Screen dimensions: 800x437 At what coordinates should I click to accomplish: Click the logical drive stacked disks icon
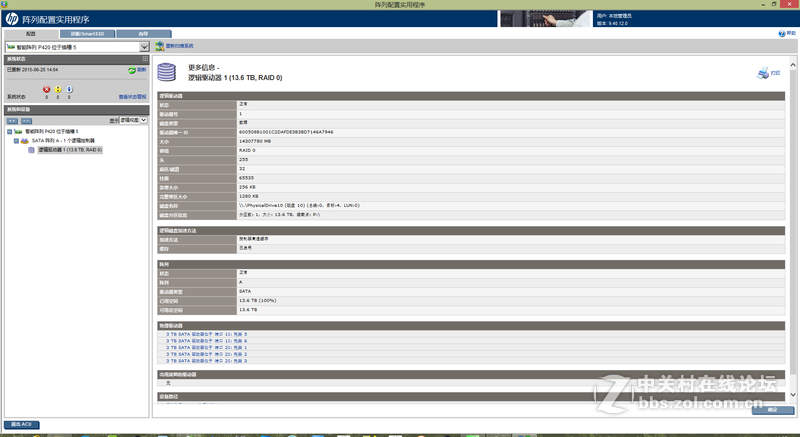167,72
